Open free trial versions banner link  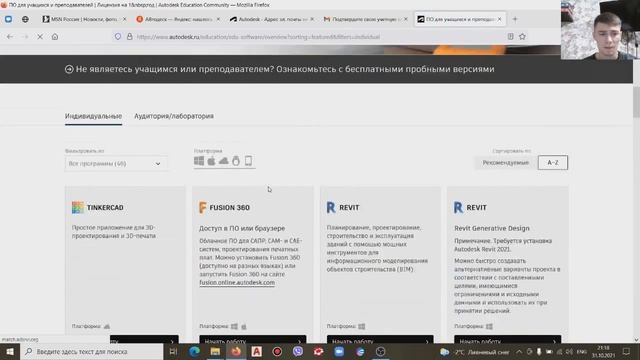click(x=280, y=69)
